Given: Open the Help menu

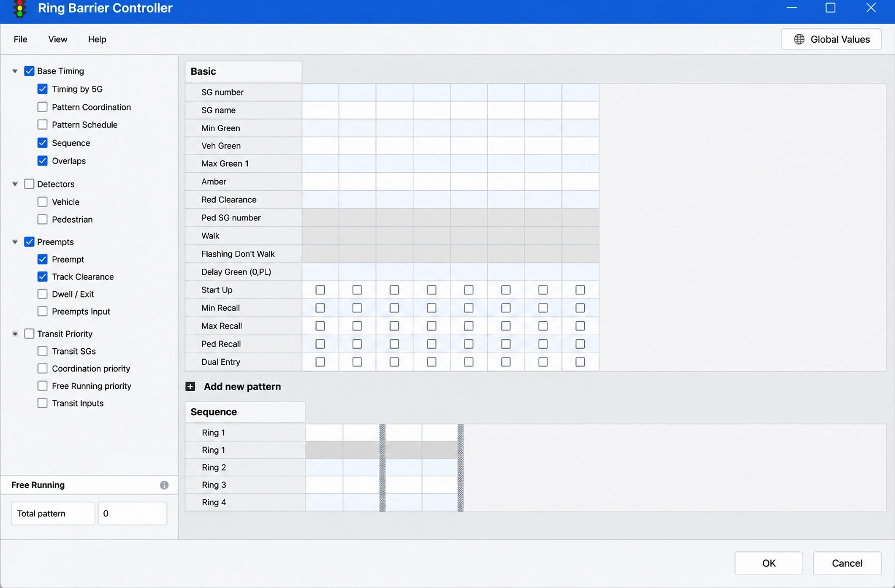Looking at the screenshot, I should click(97, 39).
